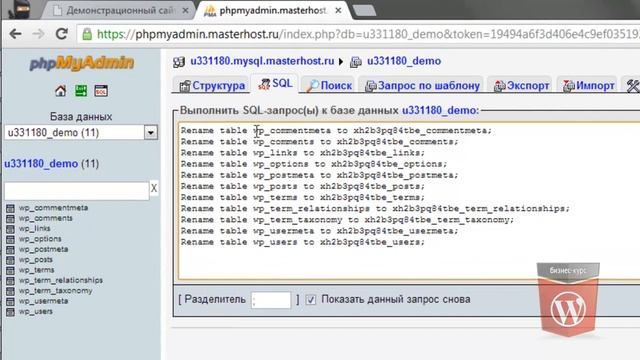The image size is (640, 360).
Task: Toggle 'Показать данный запрос снова' checkbox
Action: tap(311, 300)
